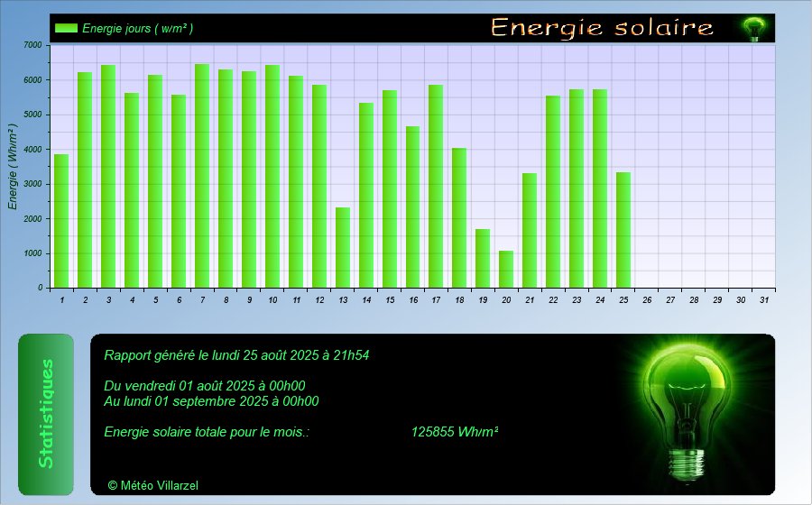Click the Energie solaire totale label
Viewport: 812px width, 505px height.
pyautogui.click(x=207, y=432)
